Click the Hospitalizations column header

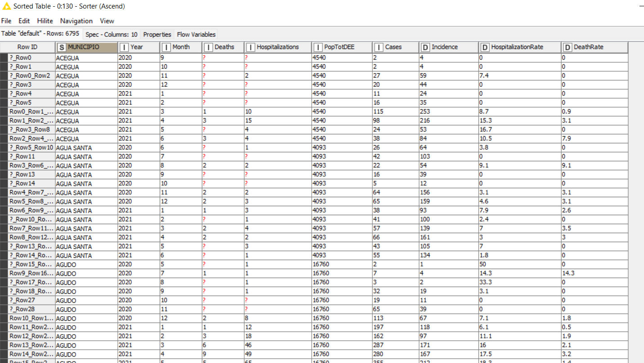click(278, 47)
